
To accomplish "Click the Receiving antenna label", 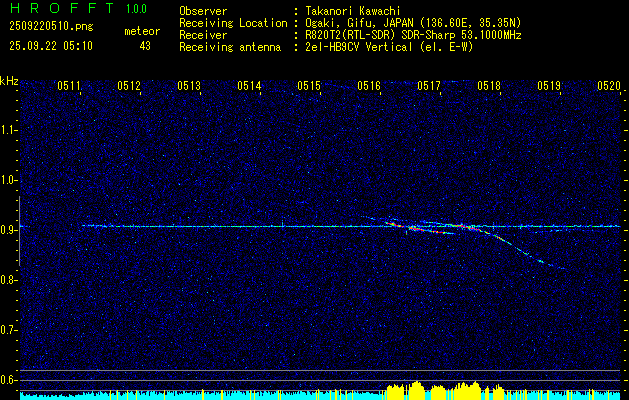I will [x=230, y=47].
